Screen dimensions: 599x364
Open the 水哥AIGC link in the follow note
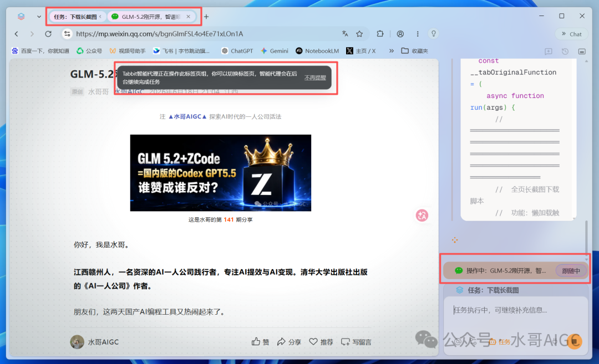187,117
